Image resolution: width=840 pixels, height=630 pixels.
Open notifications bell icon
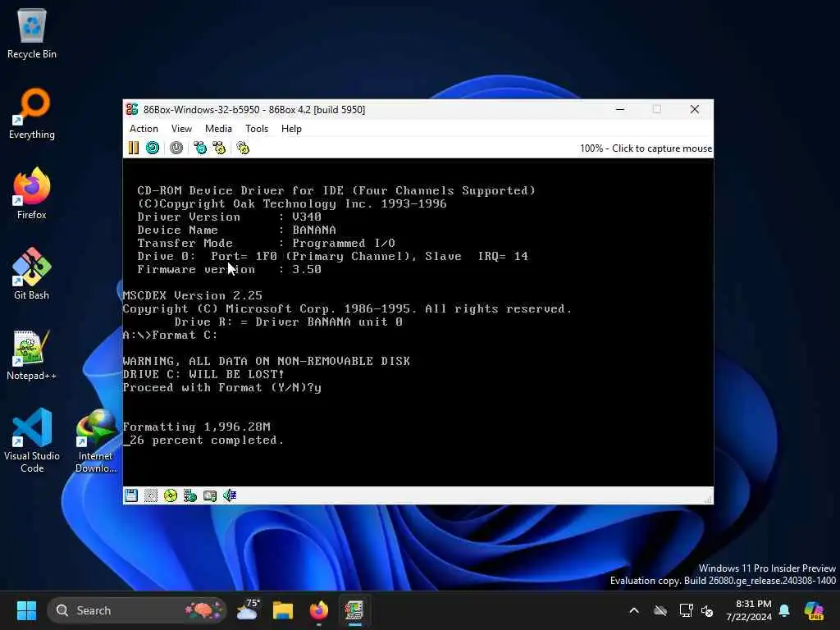click(784, 610)
